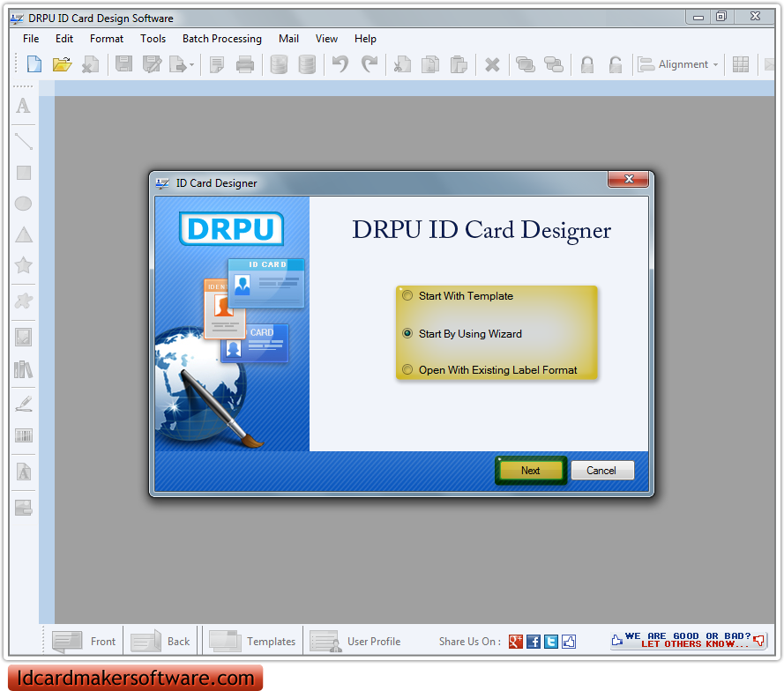Select the Image library books tool
The width and height of the screenshot is (784, 691).
(x=24, y=369)
